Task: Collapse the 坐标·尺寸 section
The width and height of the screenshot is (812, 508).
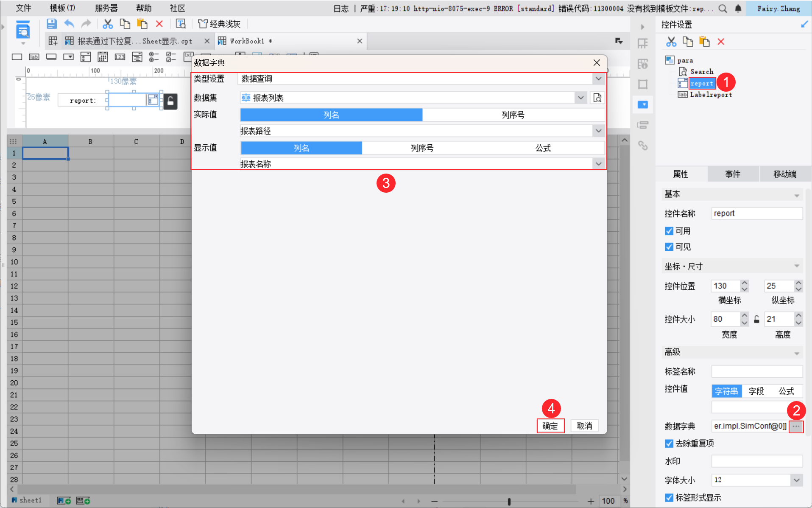Action: (x=797, y=267)
